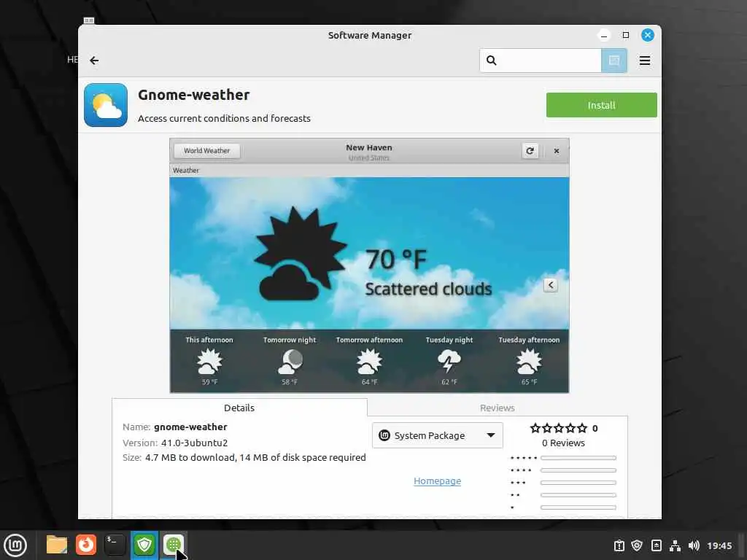Open the Homepage link

(x=438, y=481)
